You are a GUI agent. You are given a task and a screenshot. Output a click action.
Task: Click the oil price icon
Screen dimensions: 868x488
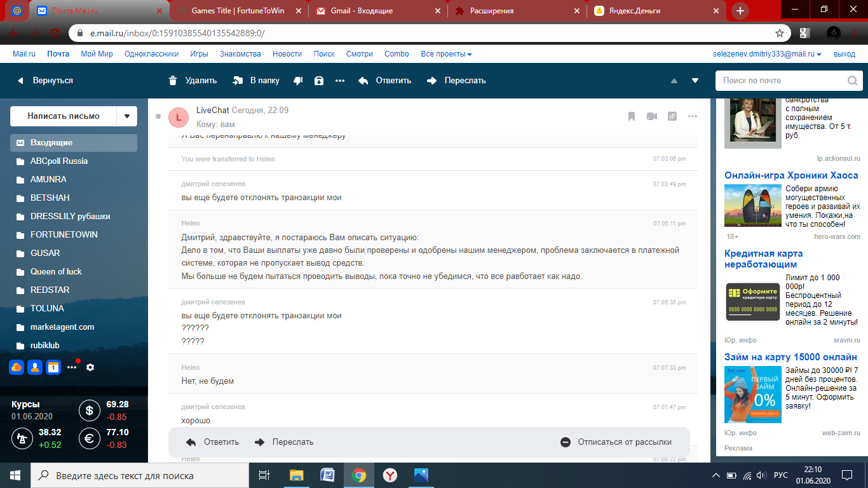pyautogui.click(x=22, y=438)
